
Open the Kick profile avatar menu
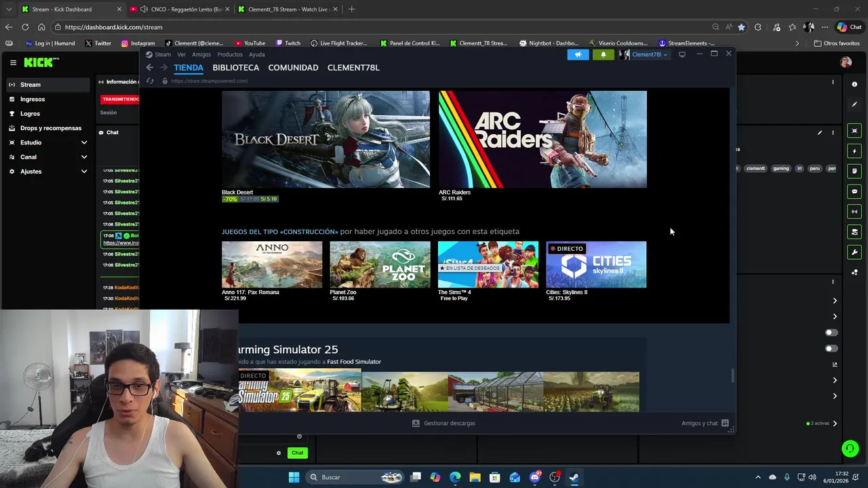point(845,62)
